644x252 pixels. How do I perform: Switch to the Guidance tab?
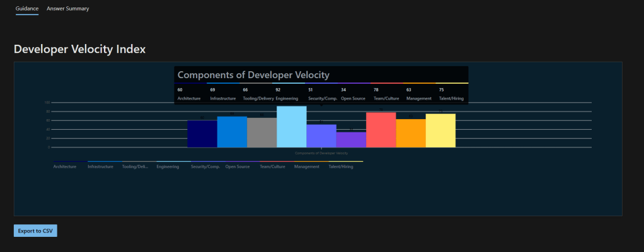27,9
